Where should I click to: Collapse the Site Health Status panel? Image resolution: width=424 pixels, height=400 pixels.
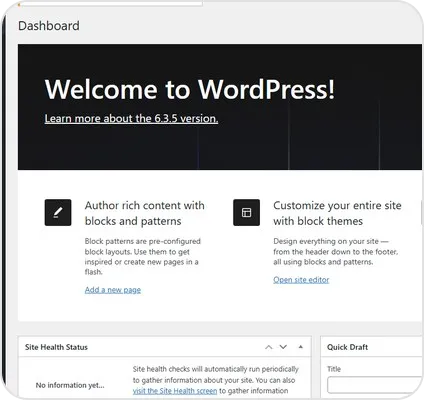[x=301, y=347]
